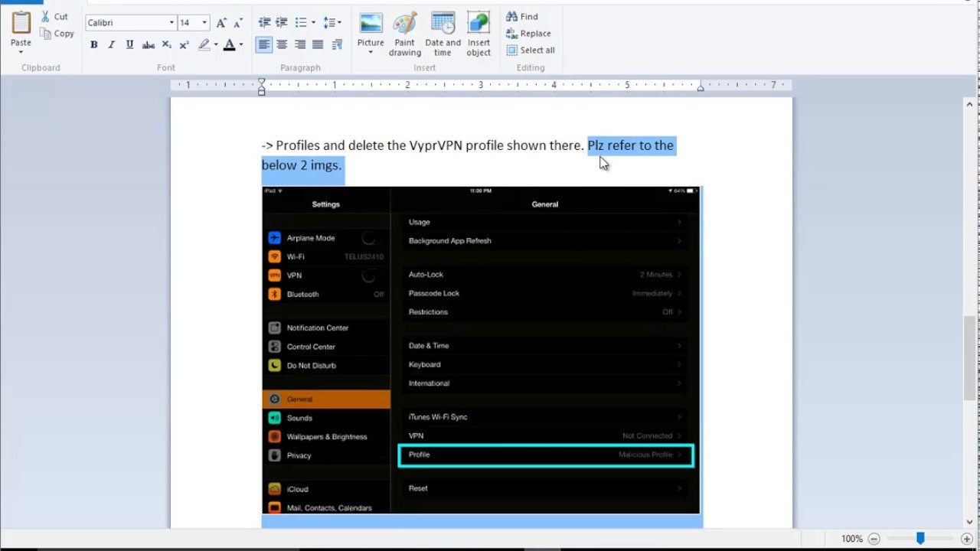This screenshot has width=980, height=551.
Task: Open the Paragraph settings dialog icon
Action: [337, 45]
